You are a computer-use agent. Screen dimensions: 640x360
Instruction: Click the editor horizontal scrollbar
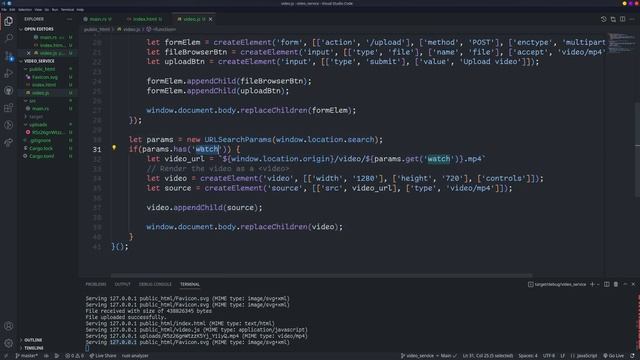click(x=321, y=276)
